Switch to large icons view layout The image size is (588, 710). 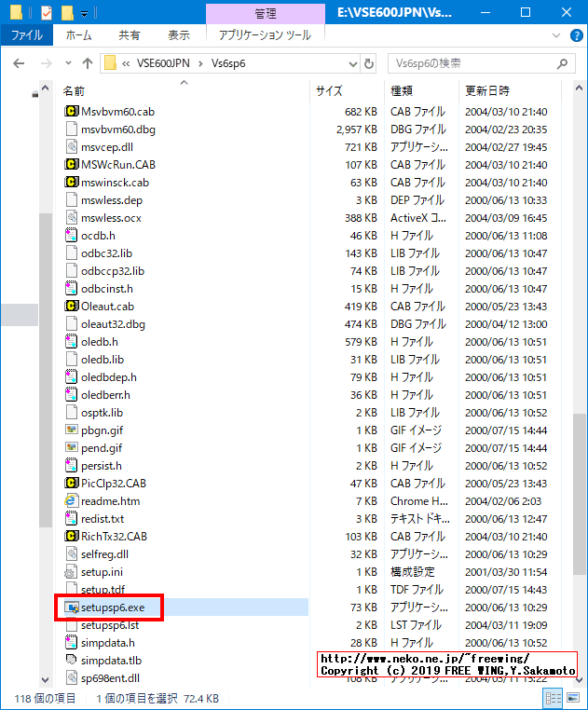click(x=572, y=698)
